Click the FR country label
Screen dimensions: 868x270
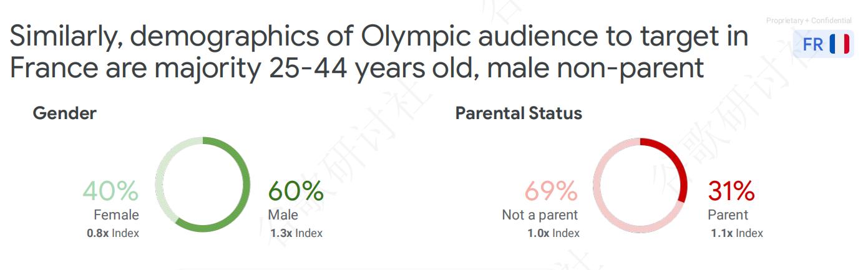tap(813, 45)
